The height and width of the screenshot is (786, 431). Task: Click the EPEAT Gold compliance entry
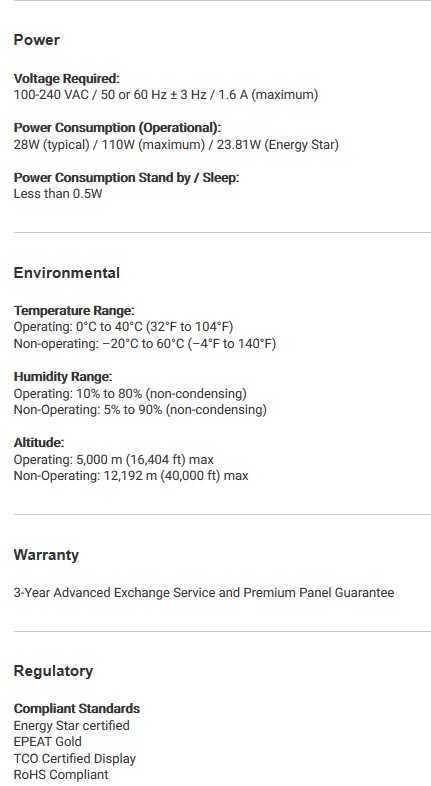pos(48,742)
